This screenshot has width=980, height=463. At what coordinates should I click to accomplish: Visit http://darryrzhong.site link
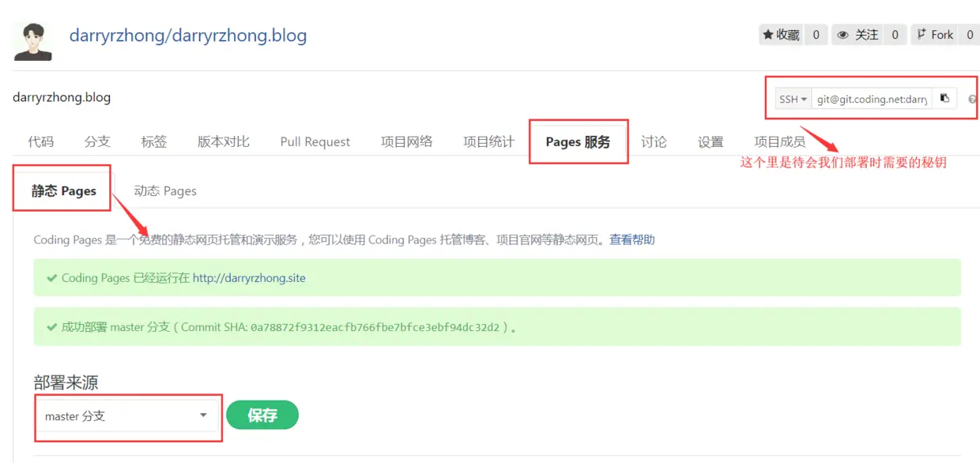click(249, 278)
